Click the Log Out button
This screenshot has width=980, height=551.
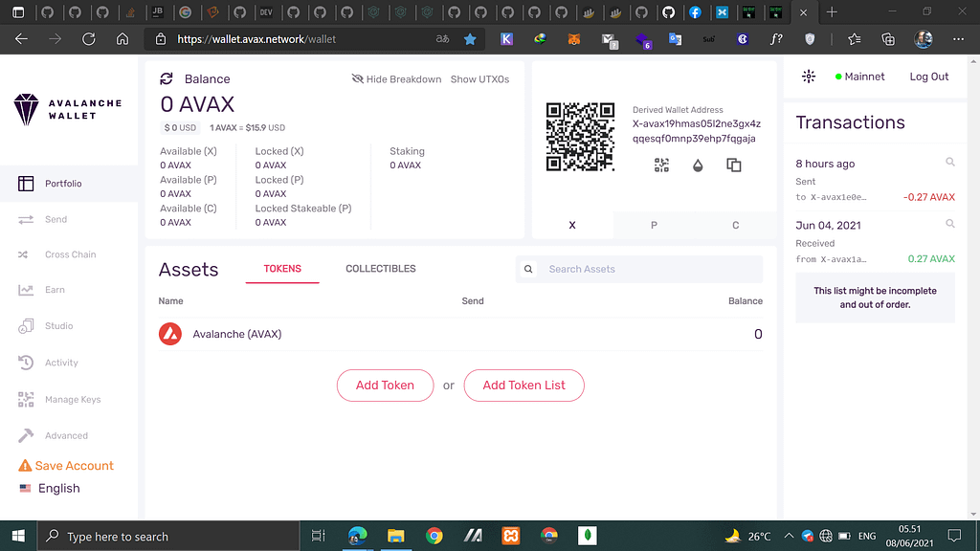tap(928, 77)
